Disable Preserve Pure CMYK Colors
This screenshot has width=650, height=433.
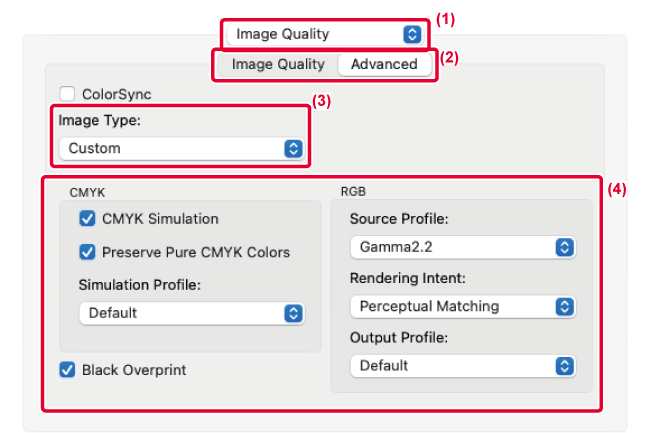point(87,252)
